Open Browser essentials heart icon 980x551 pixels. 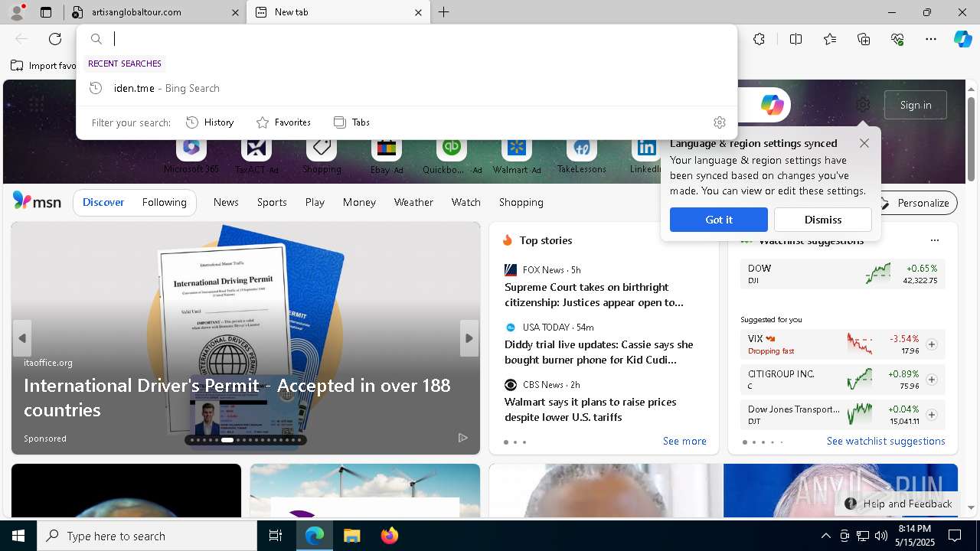tap(897, 39)
